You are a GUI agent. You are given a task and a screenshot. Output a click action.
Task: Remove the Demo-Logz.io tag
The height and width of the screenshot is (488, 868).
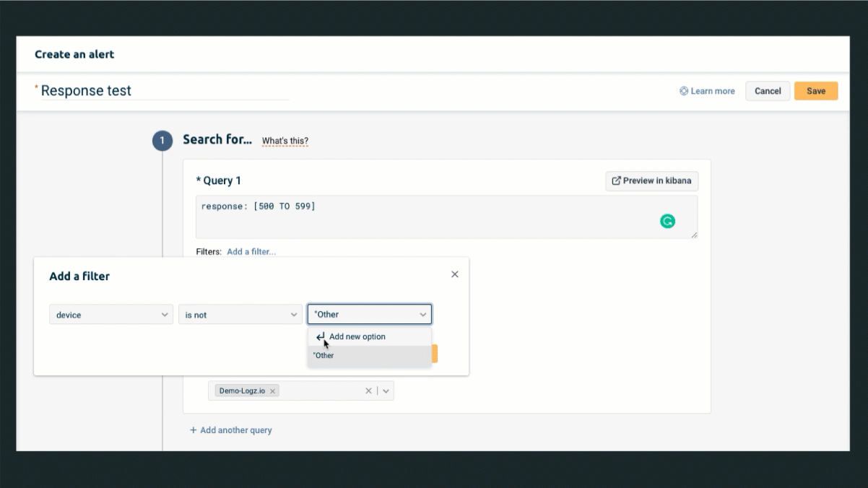click(x=272, y=391)
